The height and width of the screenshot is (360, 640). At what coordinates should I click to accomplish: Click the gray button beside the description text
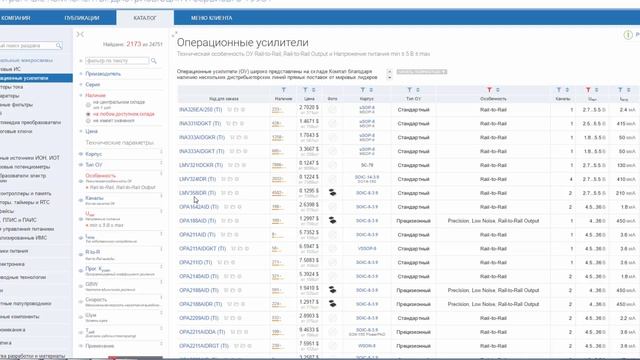pyautogui.click(x=422, y=72)
